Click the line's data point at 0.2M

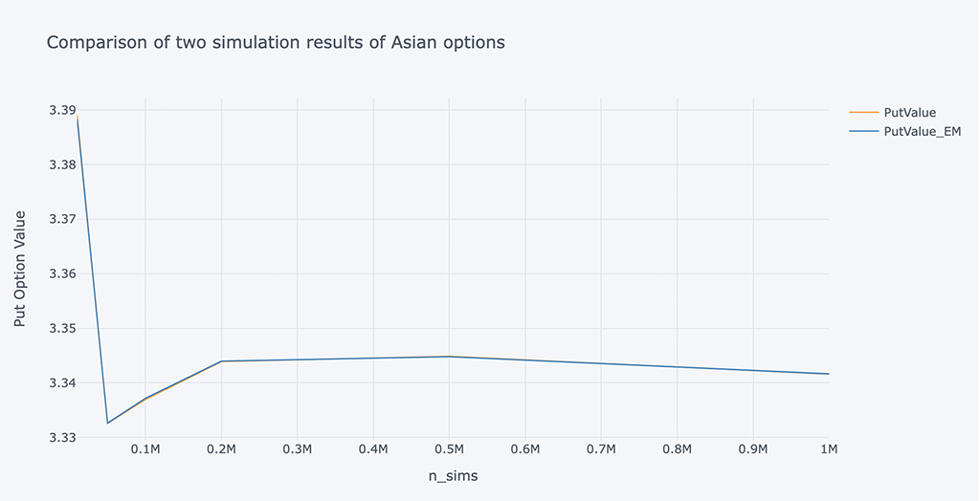pyautogui.click(x=221, y=361)
